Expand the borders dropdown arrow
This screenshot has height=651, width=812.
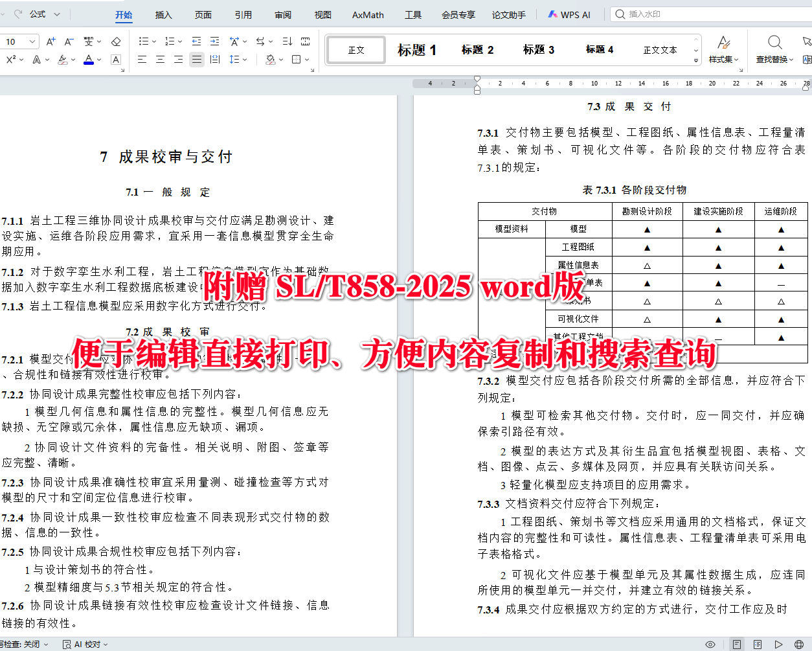[308, 60]
